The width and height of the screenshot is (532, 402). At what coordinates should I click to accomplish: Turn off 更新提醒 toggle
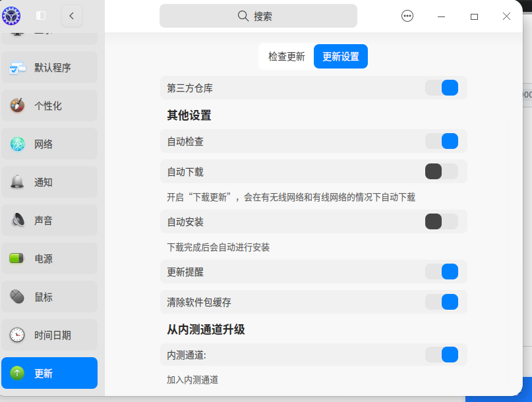tap(442, 272)
